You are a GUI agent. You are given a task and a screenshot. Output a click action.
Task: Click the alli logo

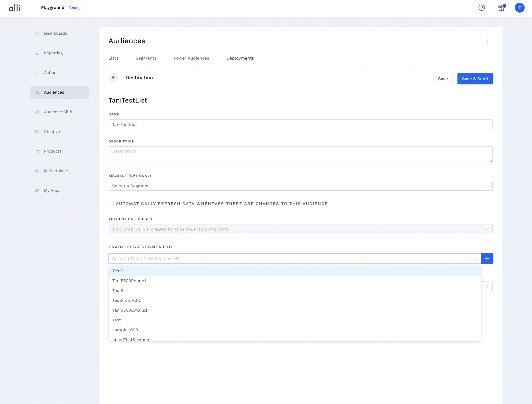coord(14,8)
